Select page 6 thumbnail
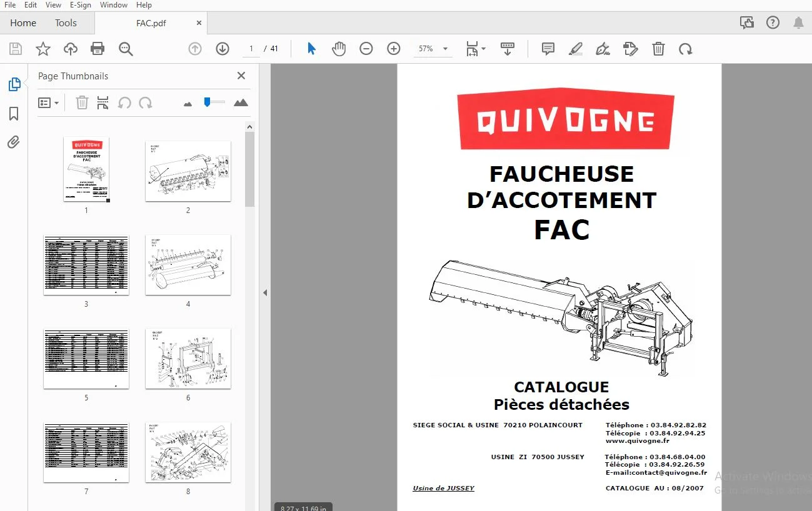Viewport: 812px width, 511px height. [x=188, y=359]
